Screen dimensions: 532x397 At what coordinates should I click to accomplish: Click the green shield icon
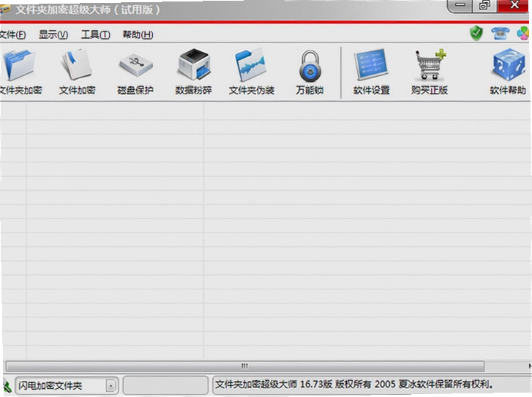tap(476, 33)
